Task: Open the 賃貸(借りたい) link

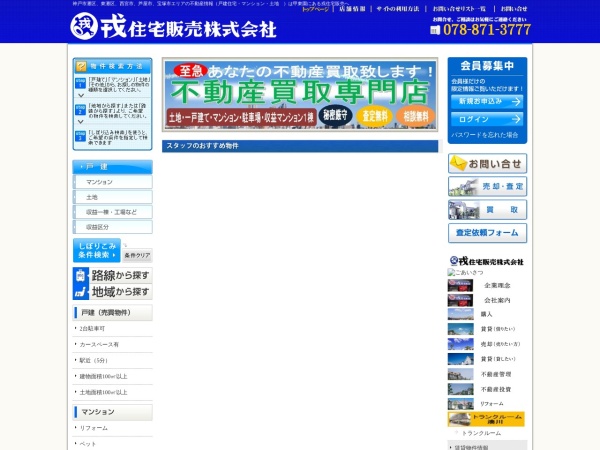Action: pyautogui.click(x=498, y=329)
